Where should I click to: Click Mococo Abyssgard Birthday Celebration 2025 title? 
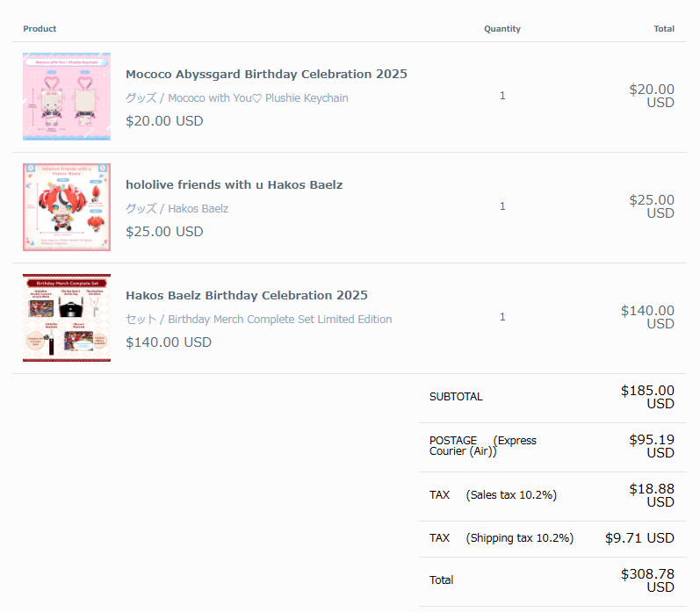pos(266,74)
